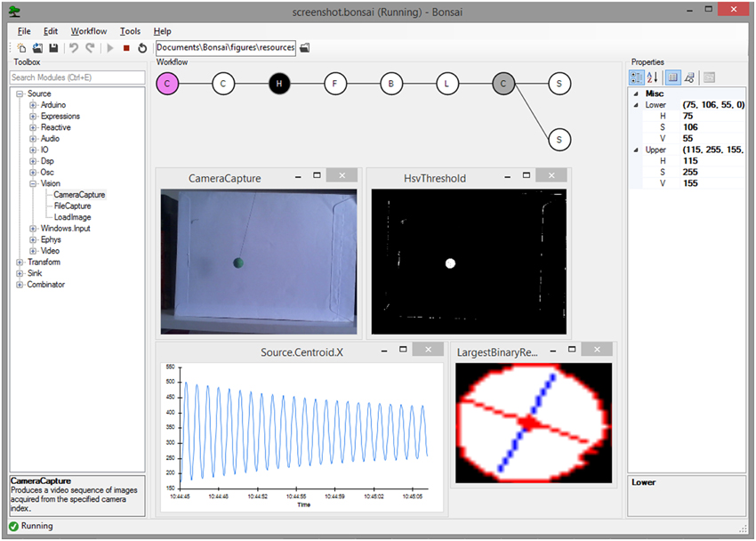
Task: Click inside the Search Modules box
Action: coord(76,77)
